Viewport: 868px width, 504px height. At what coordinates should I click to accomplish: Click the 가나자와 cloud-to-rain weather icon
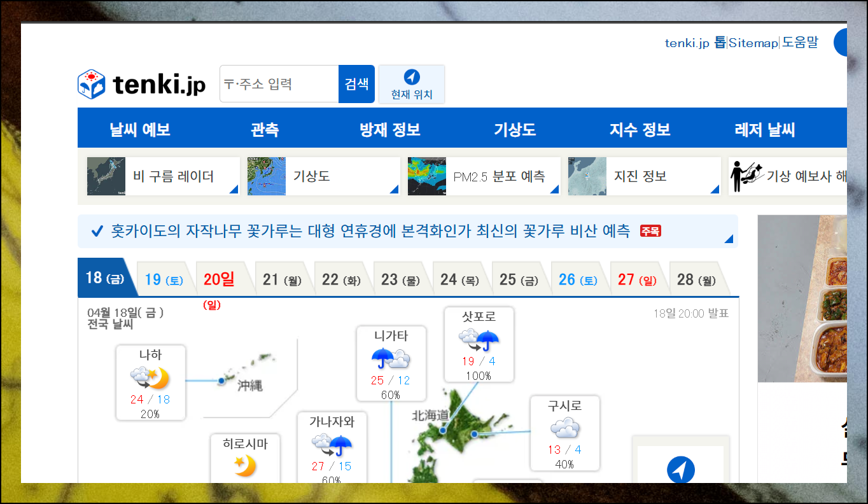pyautogui.click(x=332, y=444)
